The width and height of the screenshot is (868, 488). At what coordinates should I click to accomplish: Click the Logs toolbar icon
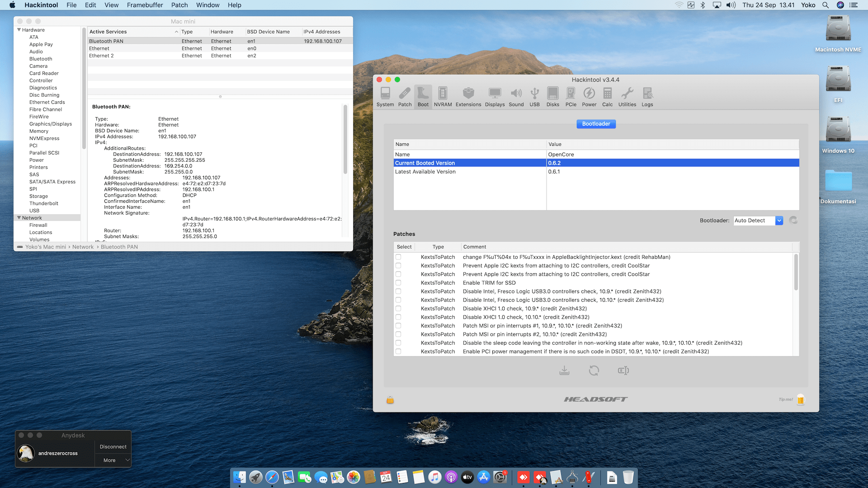(647, 97)
